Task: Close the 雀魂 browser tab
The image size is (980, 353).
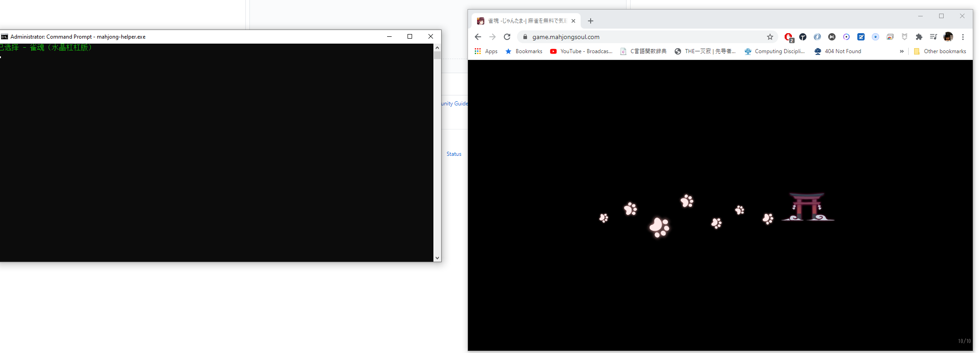Action: tap(573, 21)
